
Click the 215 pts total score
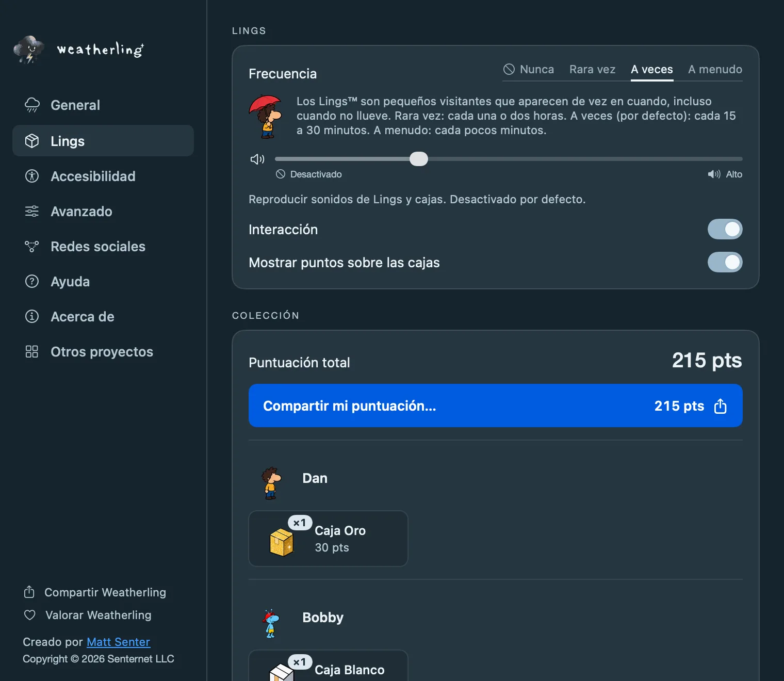tap(707, 360)
